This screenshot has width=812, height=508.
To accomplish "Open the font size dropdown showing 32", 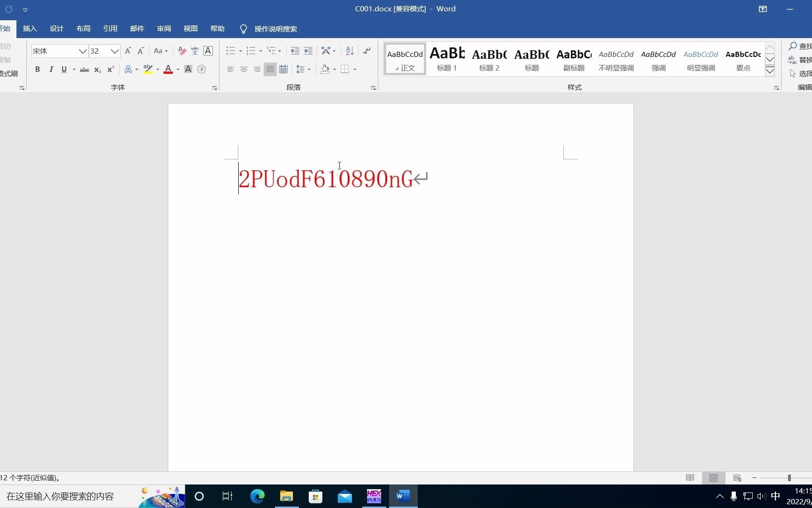I will [115, 51].
